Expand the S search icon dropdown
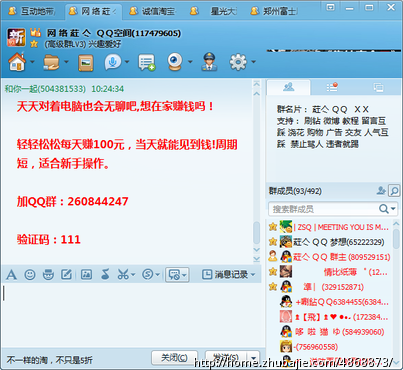The width and height of the screenshot is (403, 370). (157, 275)
